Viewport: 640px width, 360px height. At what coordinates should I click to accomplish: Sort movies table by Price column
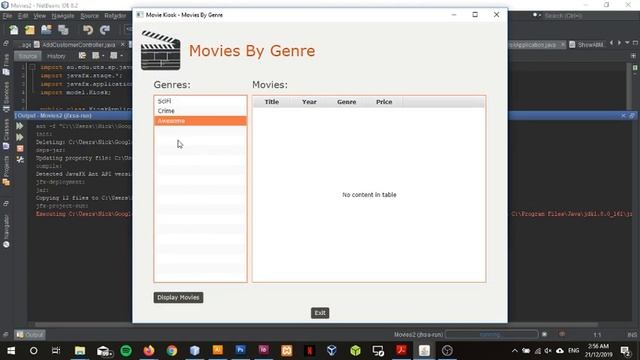coord(384,102)
